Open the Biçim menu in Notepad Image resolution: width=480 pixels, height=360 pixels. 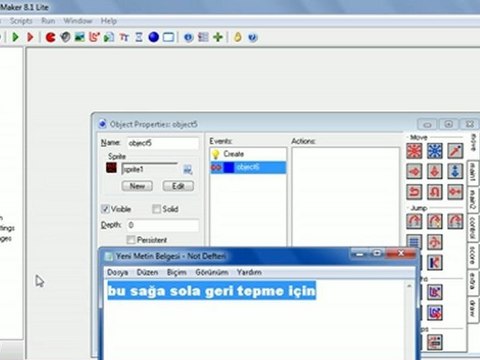click(176, 272)
